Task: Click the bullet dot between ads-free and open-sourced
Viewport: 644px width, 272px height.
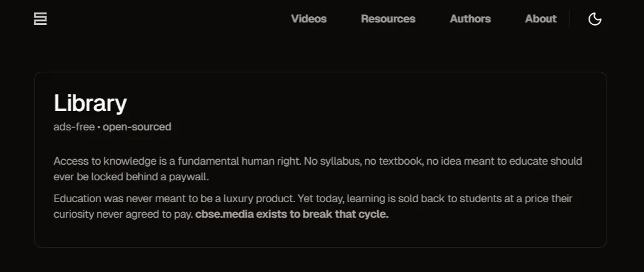Action: click(98, 127)
